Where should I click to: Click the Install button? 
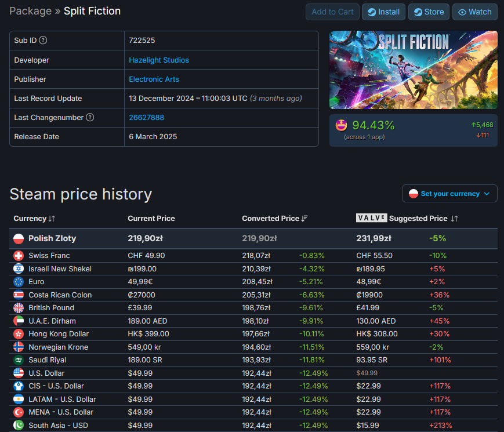(383, 12)
